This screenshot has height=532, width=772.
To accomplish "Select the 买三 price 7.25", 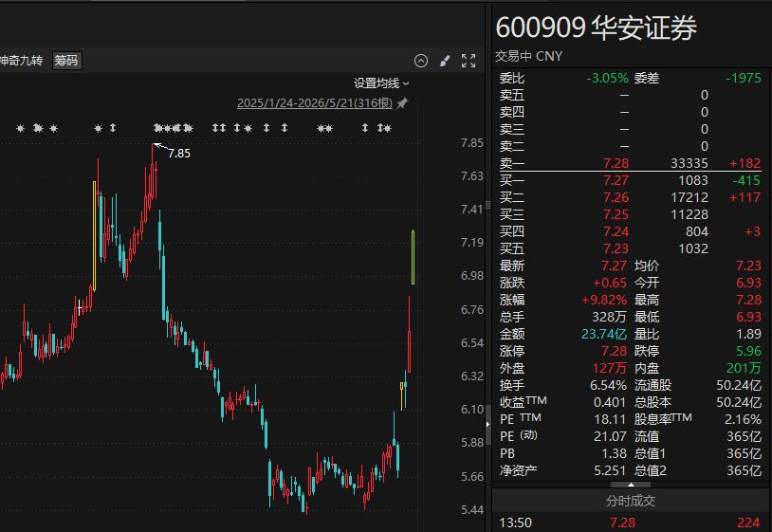I will 616,214.
